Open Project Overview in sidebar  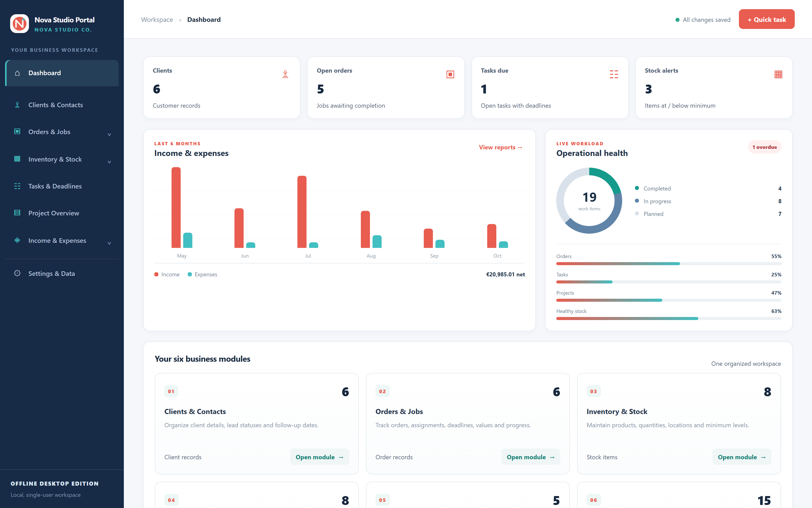pos(62,213)
